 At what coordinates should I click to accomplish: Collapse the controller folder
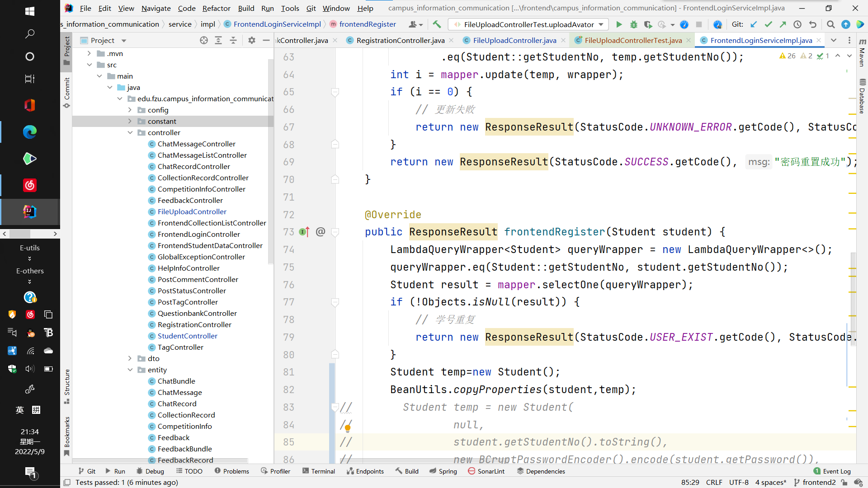pyautogui.click(x=130, y=132)
